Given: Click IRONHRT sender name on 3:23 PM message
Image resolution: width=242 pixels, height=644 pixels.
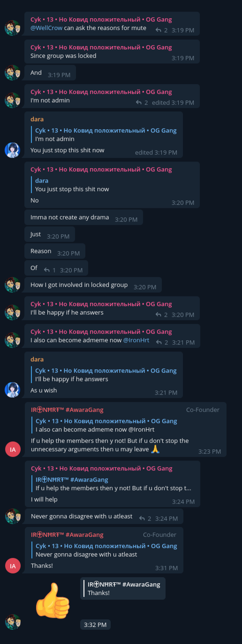Looking at the screenshot, I should (67, 410).
